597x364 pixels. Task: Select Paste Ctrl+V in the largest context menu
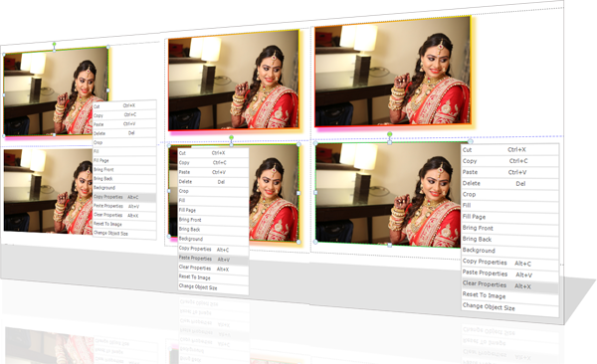tap(509, 172)
